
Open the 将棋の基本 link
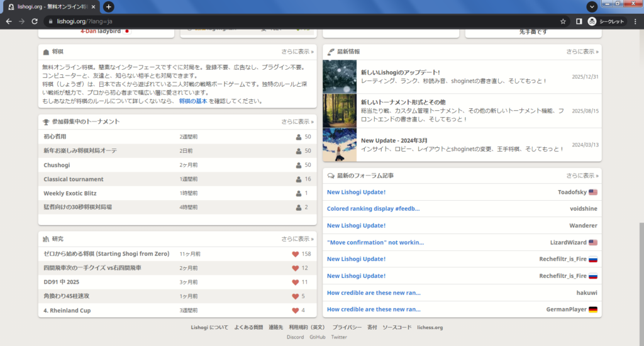tap(193, 101)
